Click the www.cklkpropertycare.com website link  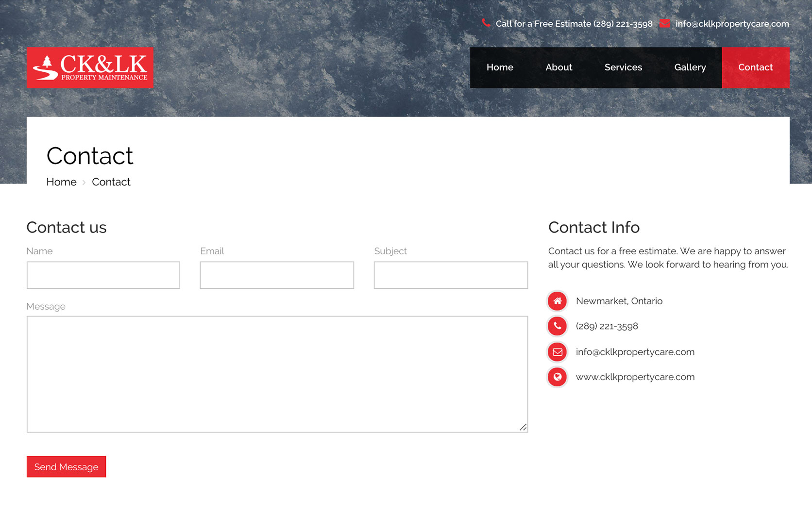pyautogui.click(x=635, y=377)
